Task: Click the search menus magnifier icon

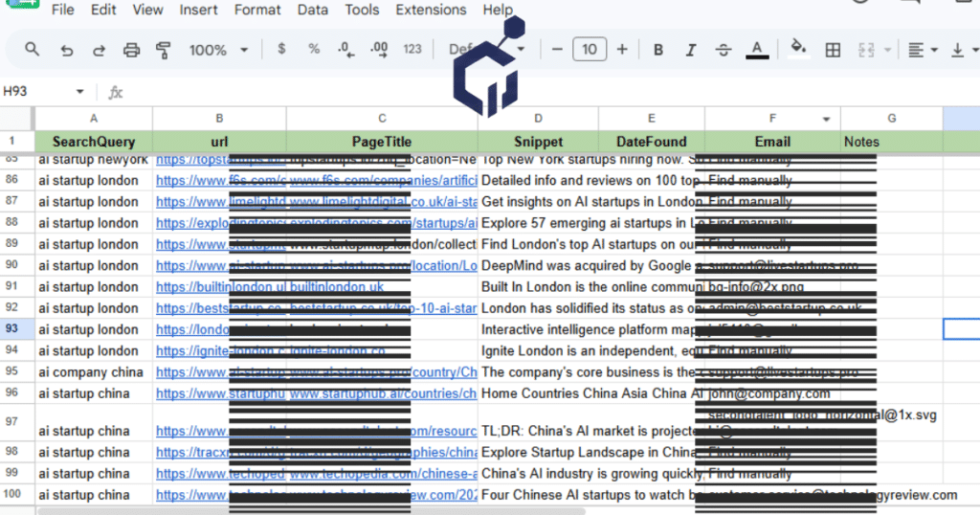Action: coord(32,50)
